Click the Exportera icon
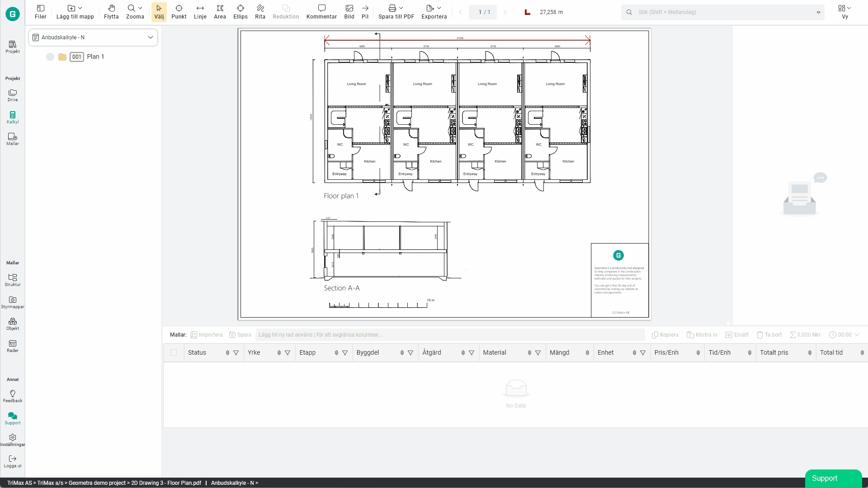This screenshot has height=488, width=868. pyautogui.click(x=430, y=8)
